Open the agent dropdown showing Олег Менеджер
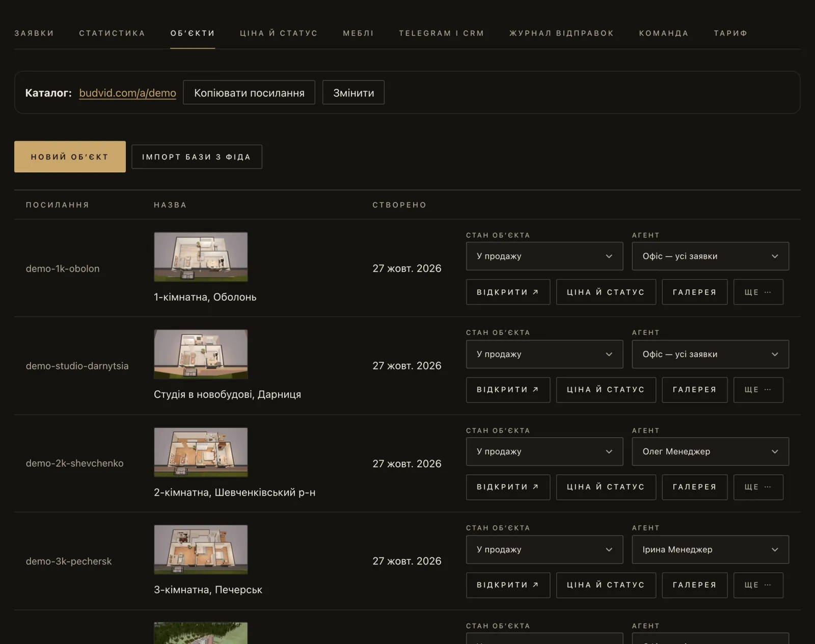The width and height of the screenshot is (815, 644). point(710,451)
